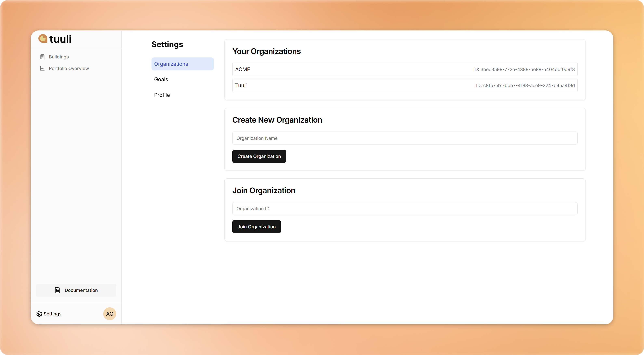Go to Portfolio Overview
The height and width of the screenshot is (355, 644).
69,68
